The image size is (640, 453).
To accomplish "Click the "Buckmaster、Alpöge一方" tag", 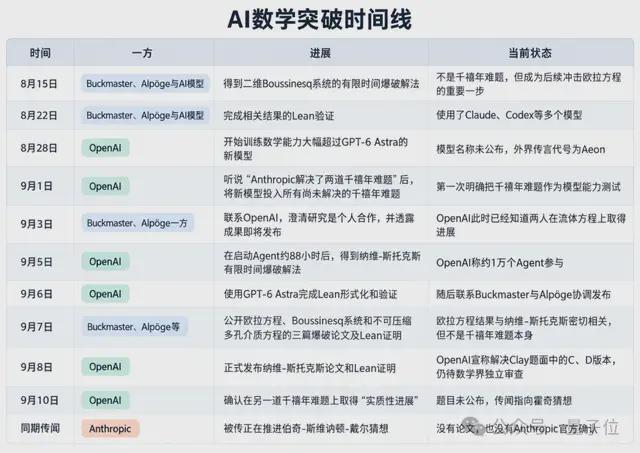I will [x=137, y=223].
